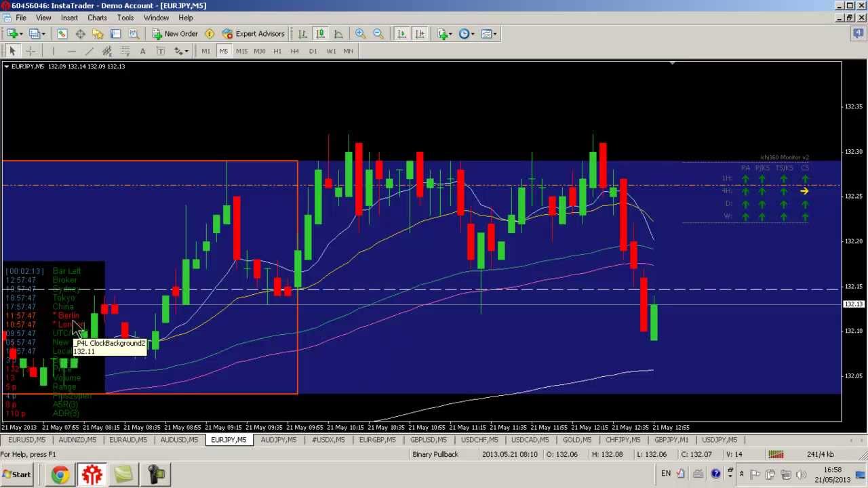The width and height of the screenshot is (868, 488).
Task: Open the Charts menu
Action: pyautogui.click(x=97, y=18)
